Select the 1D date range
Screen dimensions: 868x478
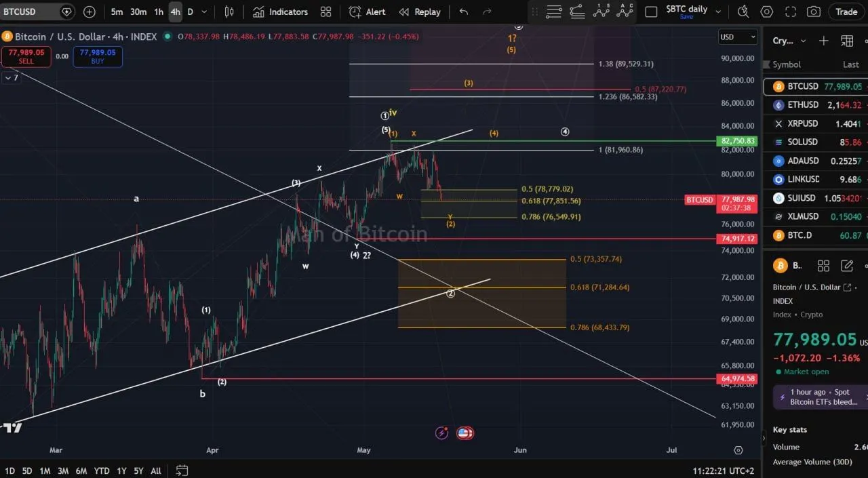tap(10, 471)
